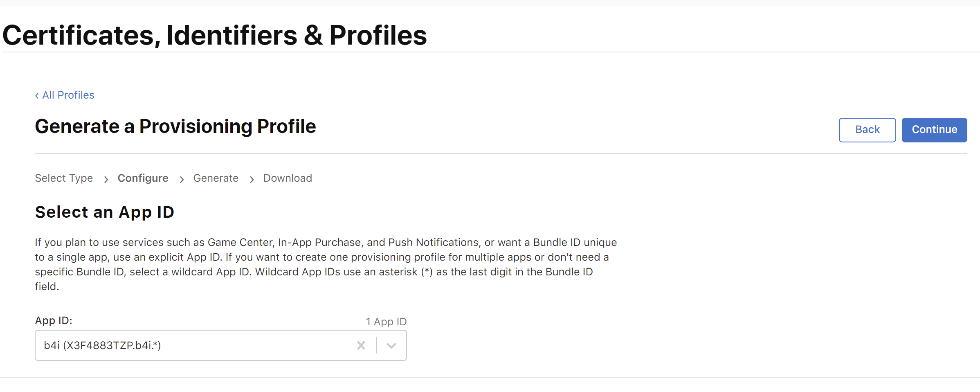Click the back chevron before All Profiles
The height and width of the screenshot is (392, 980).
coord(37,95)
